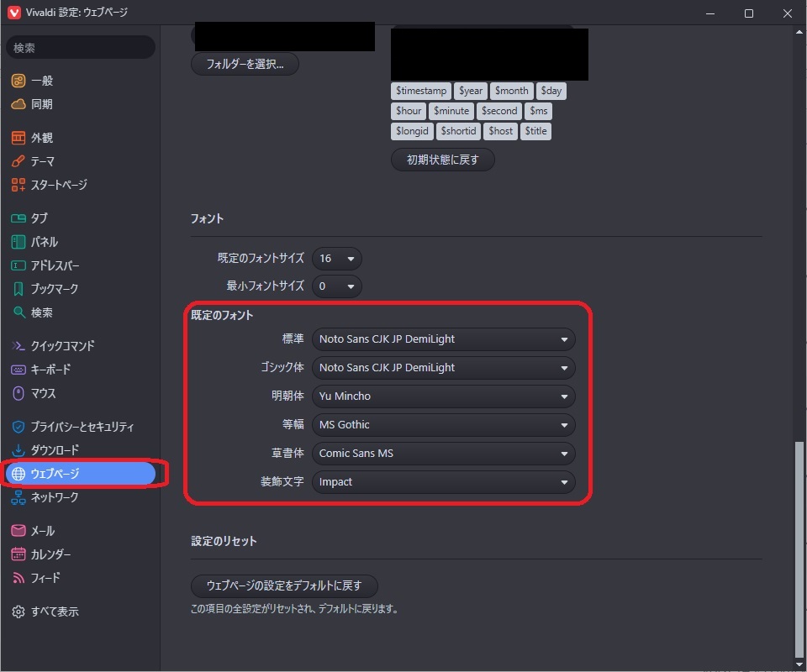Click the ウェブページ globe icon

click(x=18, y=474)
